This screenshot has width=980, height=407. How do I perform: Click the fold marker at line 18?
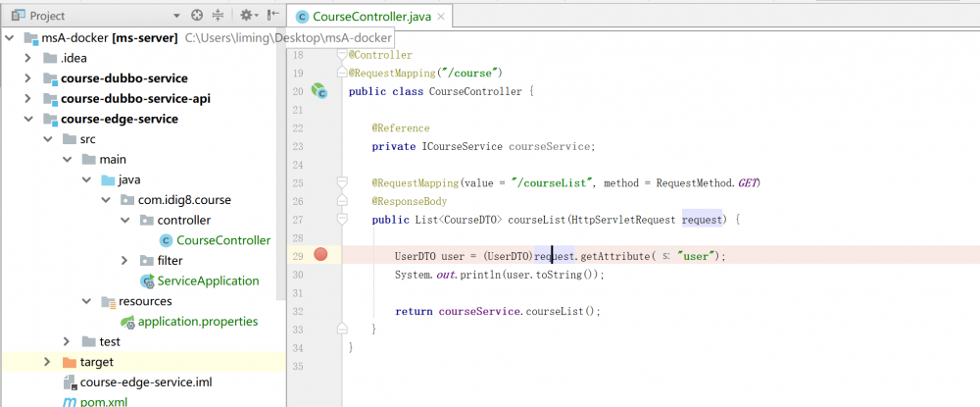(x=341, y=55)
